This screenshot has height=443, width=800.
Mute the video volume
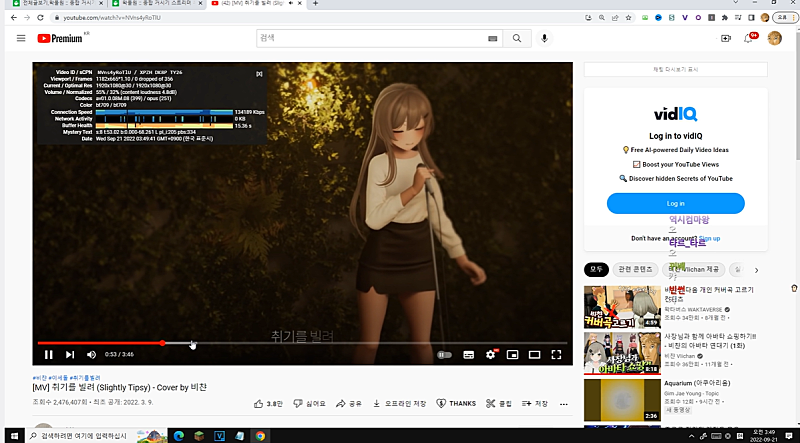(x=92, y=354)
